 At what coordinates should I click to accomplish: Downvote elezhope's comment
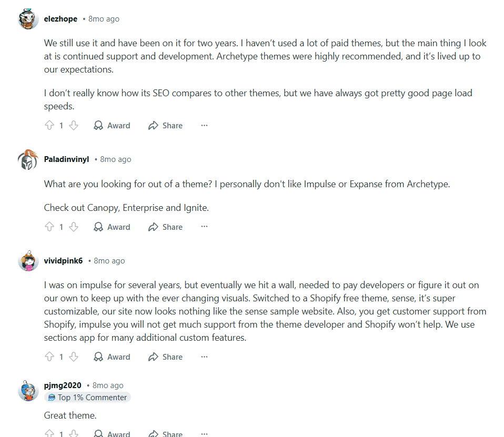click(74, 125)
